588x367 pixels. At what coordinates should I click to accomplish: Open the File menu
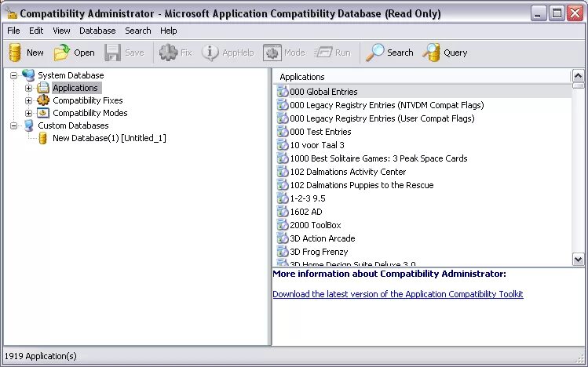[13, 31]
